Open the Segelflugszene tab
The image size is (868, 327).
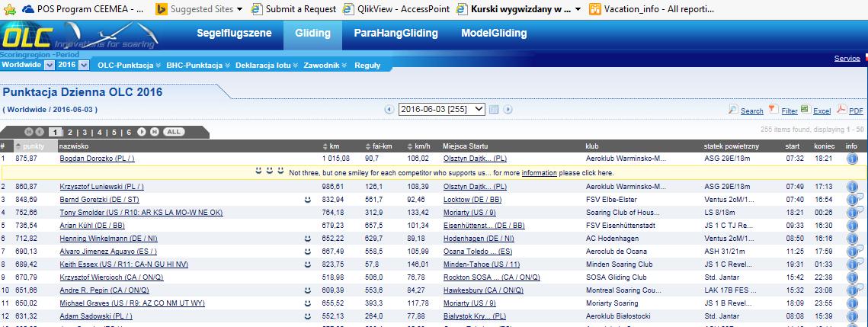point(234,34)
